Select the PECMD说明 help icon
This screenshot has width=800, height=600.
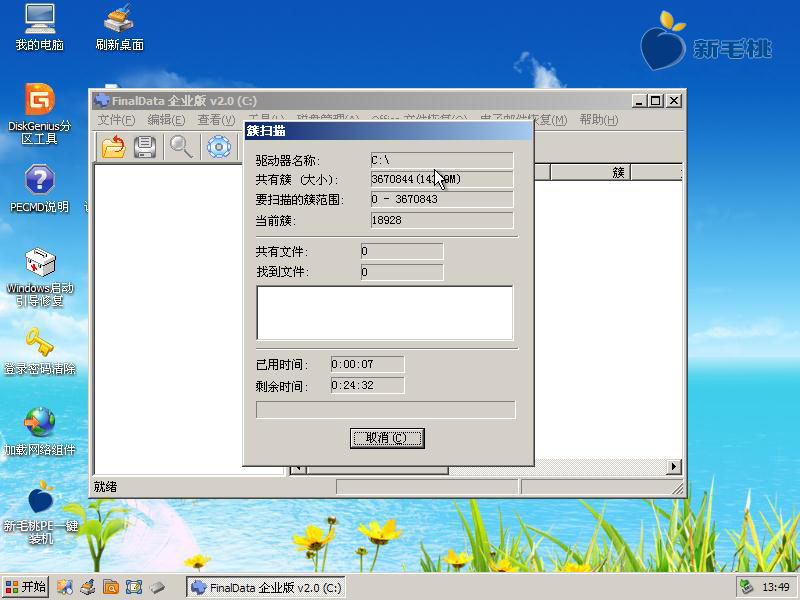[x=40, y=188]
